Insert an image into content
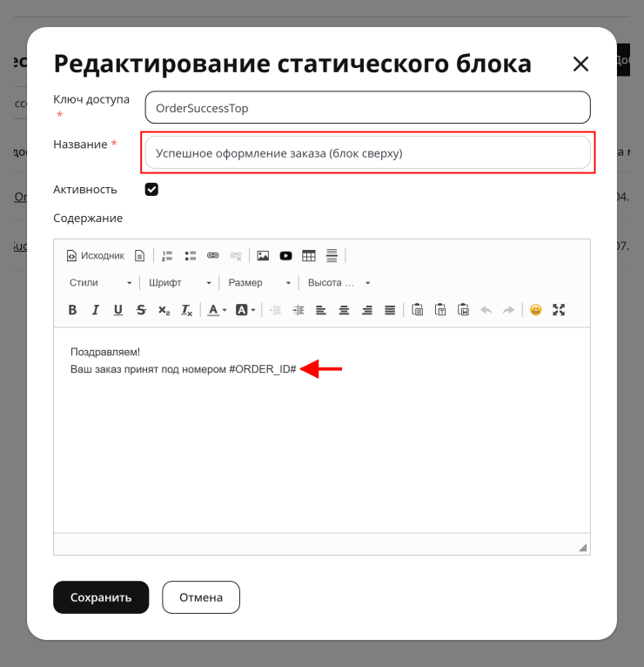644x667 pixels. [x=263, y=256]
